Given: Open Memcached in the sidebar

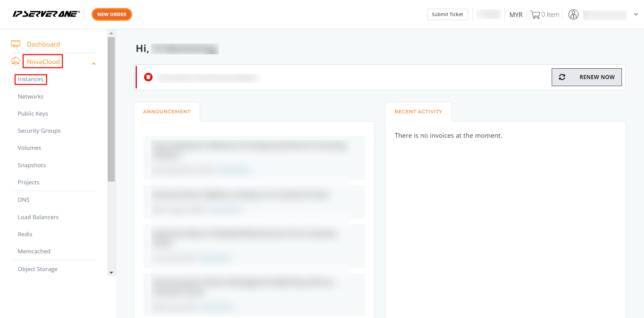Looking at the screenshot, I should pyautogui.click(x=34, y=251).
